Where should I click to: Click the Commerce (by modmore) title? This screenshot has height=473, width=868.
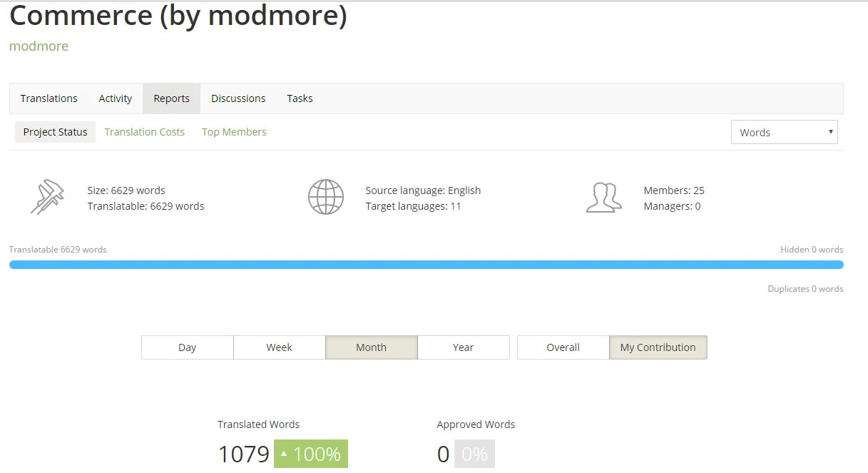click(178, 16)
